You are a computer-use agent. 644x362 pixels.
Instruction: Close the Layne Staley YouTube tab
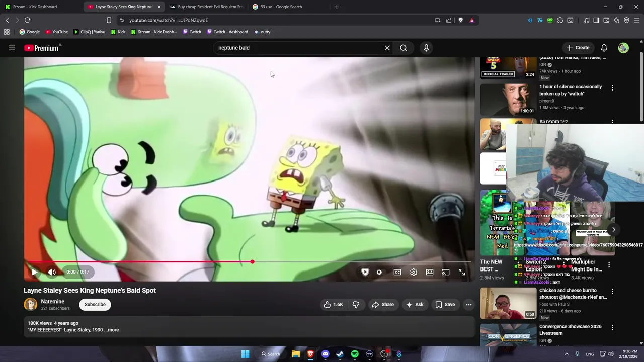point(159,7)
